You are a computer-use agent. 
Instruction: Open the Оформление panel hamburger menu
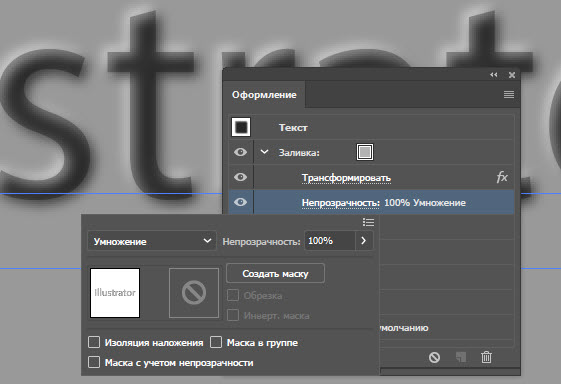point(508,94)
